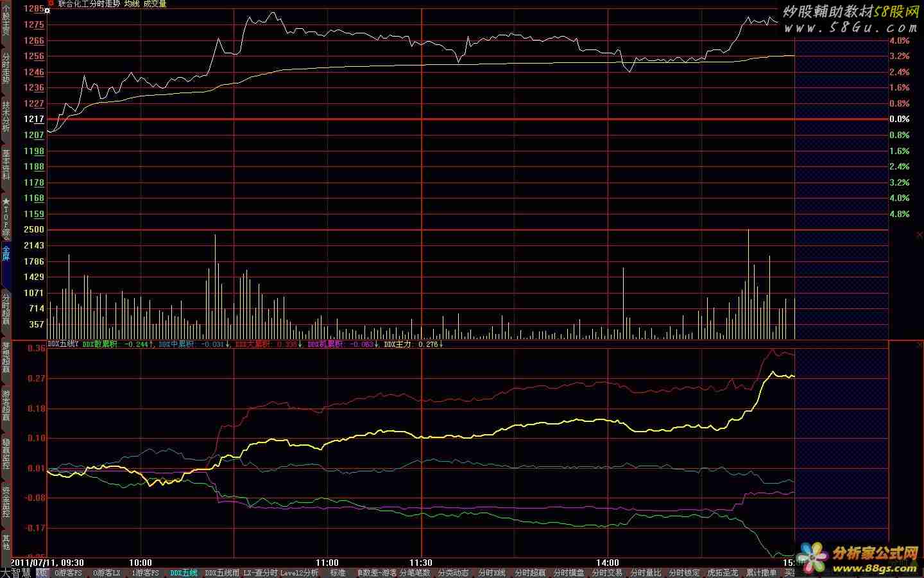Select the DDX五线雨 bottom tab
Screen dimensions: 924x578
coord(222,573)
